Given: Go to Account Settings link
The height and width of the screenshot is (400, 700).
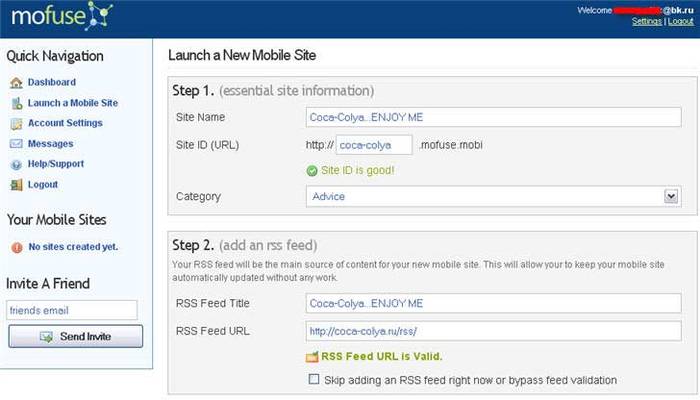Looking at the screenshot, I should point(65,123).
